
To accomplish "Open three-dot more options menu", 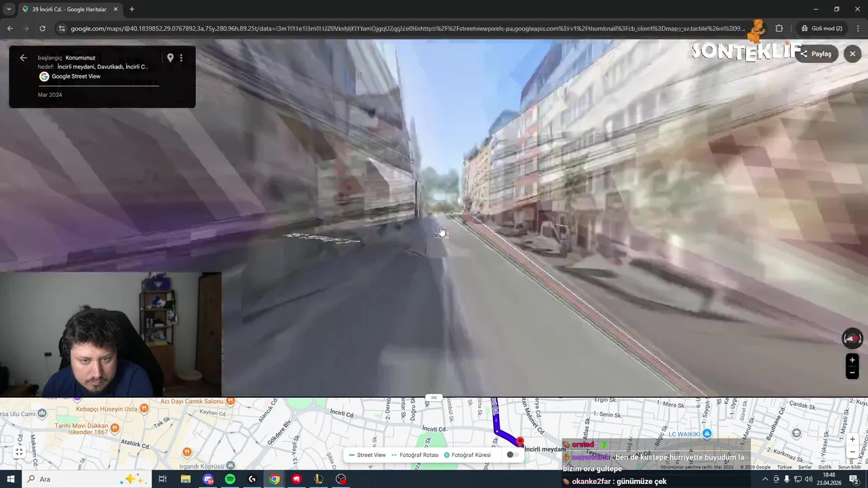I will coord(181,58).
